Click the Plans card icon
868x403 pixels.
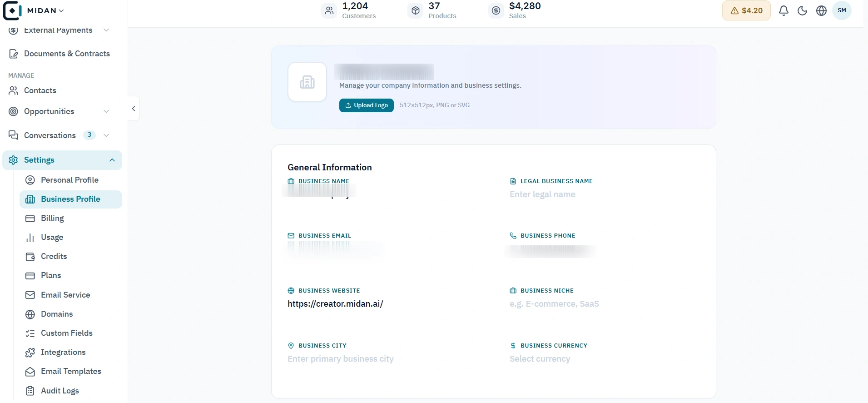coord(30,276)
